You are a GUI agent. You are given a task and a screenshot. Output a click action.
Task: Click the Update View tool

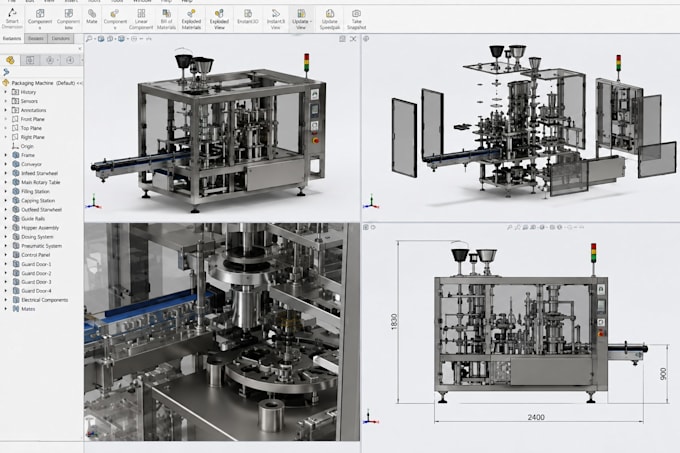point(301,19)
